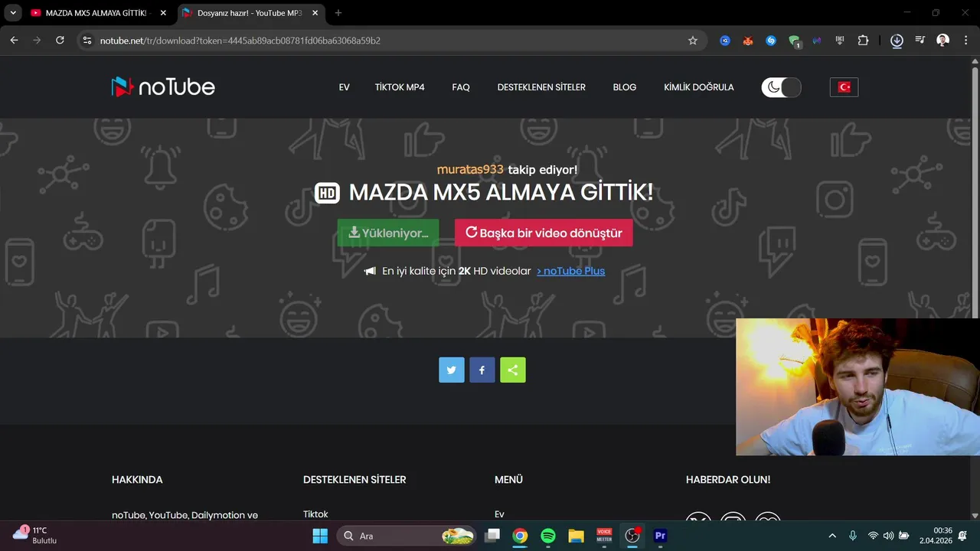The image size is (980, 551).
Task: Open the volume speaker tray icon
Action: coord(888,536)
